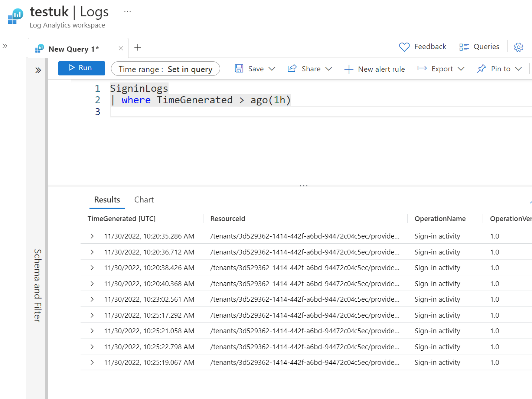Sort by OperationName column header

point(440,219)
